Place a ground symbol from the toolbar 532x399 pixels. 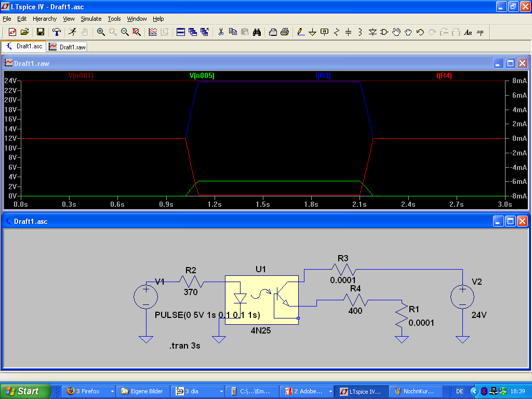click(312, 32)
